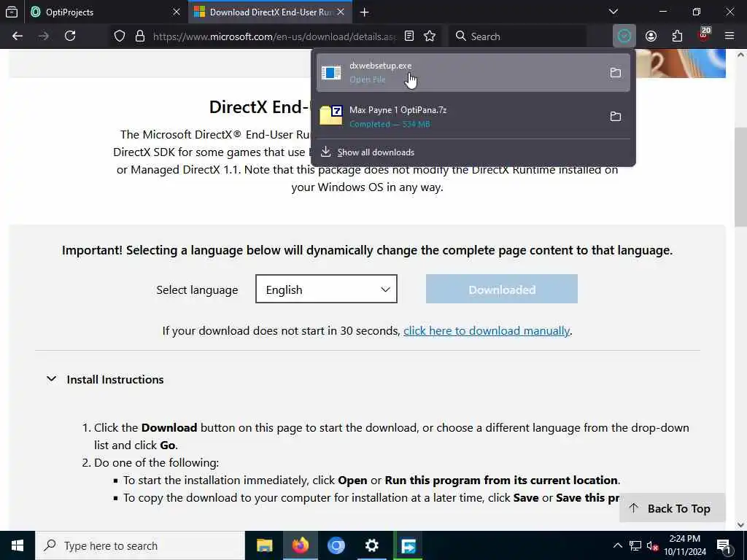Click the Back To Top button

672,508
